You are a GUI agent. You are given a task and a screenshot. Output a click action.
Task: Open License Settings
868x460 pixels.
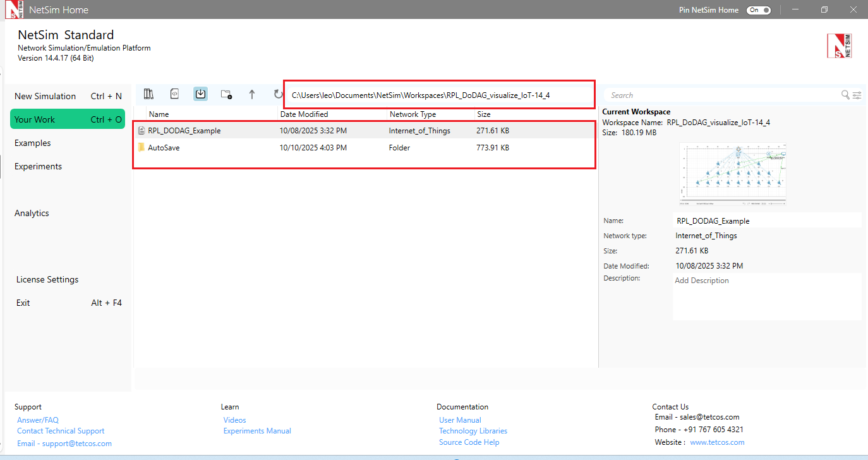tap(47, 279)
